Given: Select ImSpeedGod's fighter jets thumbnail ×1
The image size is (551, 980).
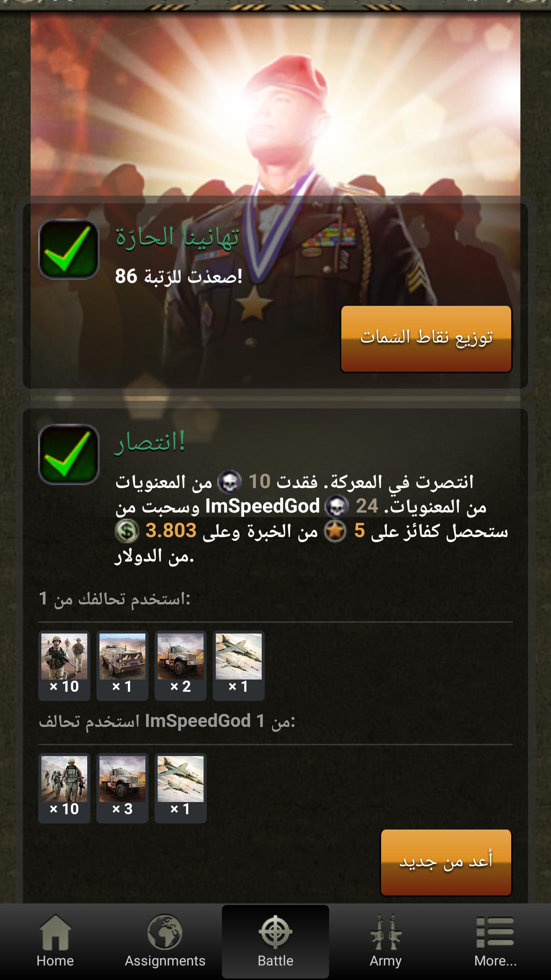Looking at the screenshot, I should point(181,788).
